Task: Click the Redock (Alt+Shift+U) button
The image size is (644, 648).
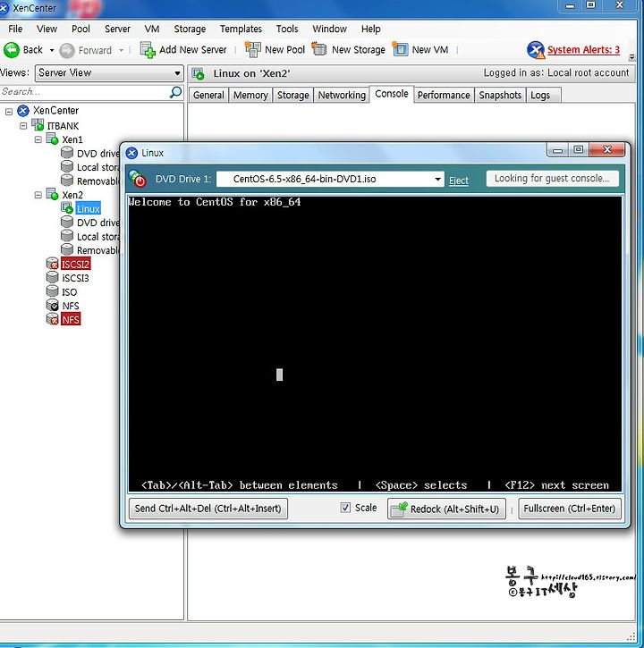Action: [x=446, y=509]
